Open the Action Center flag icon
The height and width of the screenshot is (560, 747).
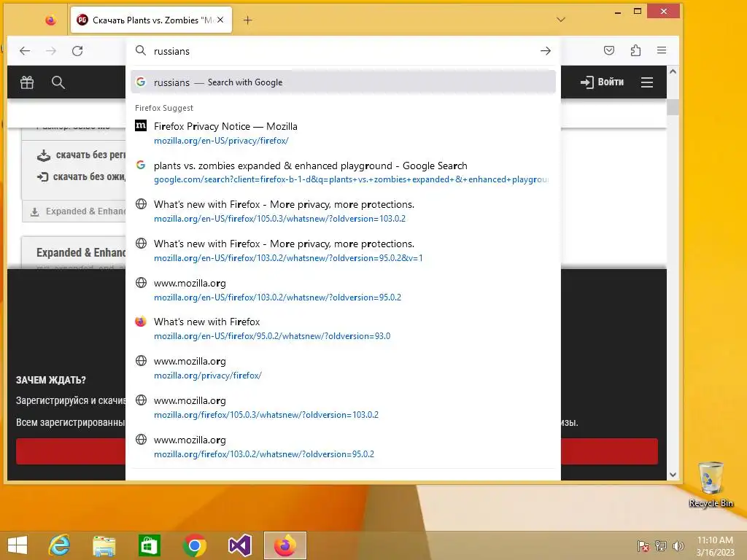pyautogui.click(x=643, y=546)
